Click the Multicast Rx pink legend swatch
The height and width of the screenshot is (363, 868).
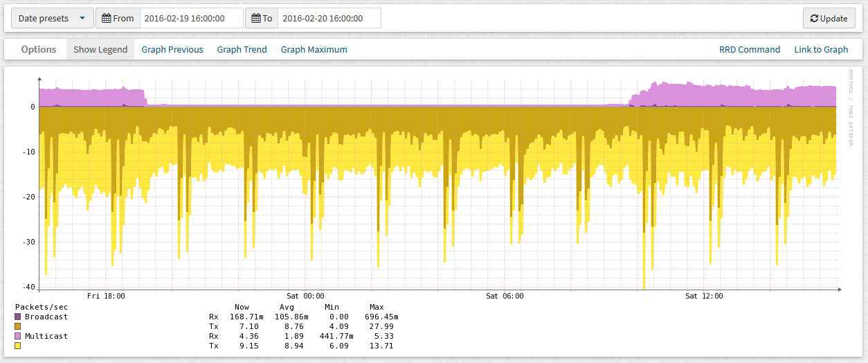point(18,336)
